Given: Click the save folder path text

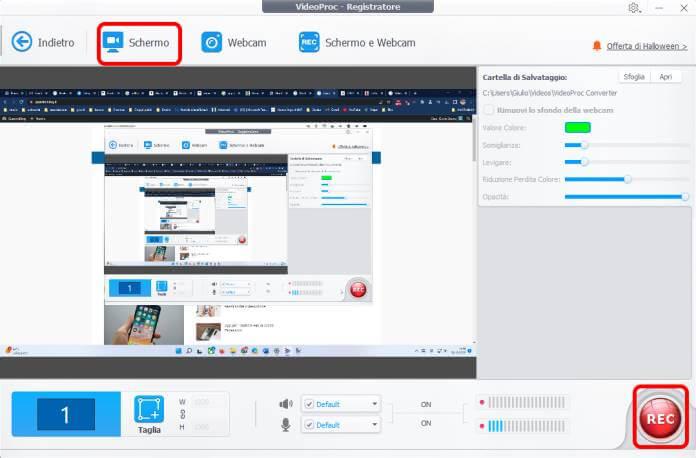Looking at the screenshot, I should pos(550,93).
